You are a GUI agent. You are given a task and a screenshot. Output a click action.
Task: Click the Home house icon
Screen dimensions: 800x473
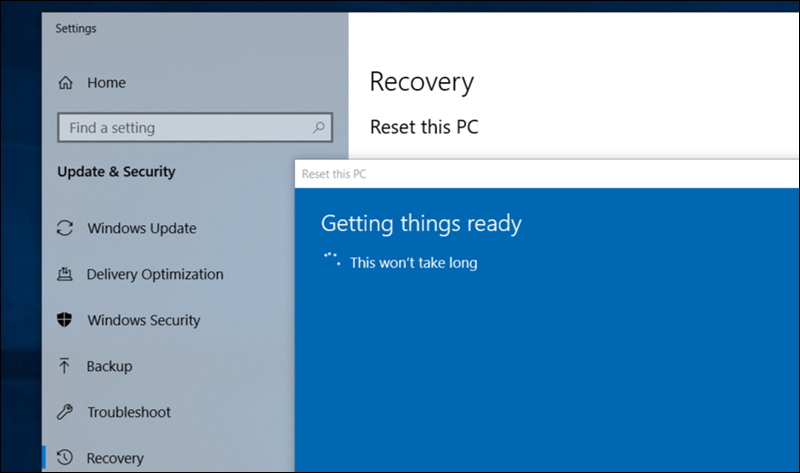pyautogui.click(x=65, y=83)
